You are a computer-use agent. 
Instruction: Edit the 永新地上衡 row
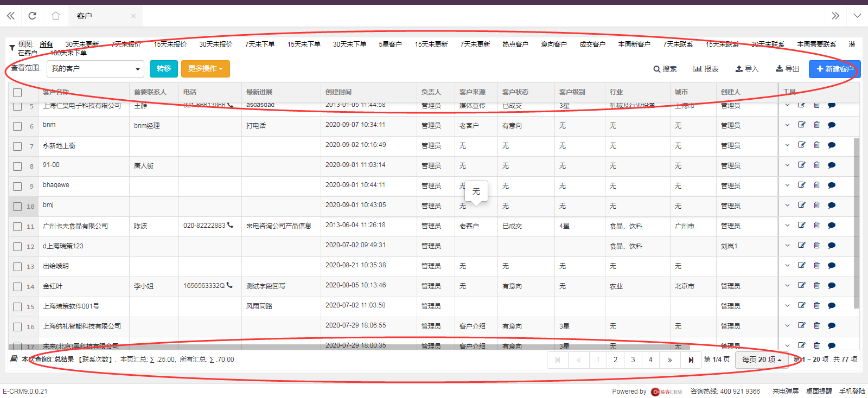pos(801,145)
